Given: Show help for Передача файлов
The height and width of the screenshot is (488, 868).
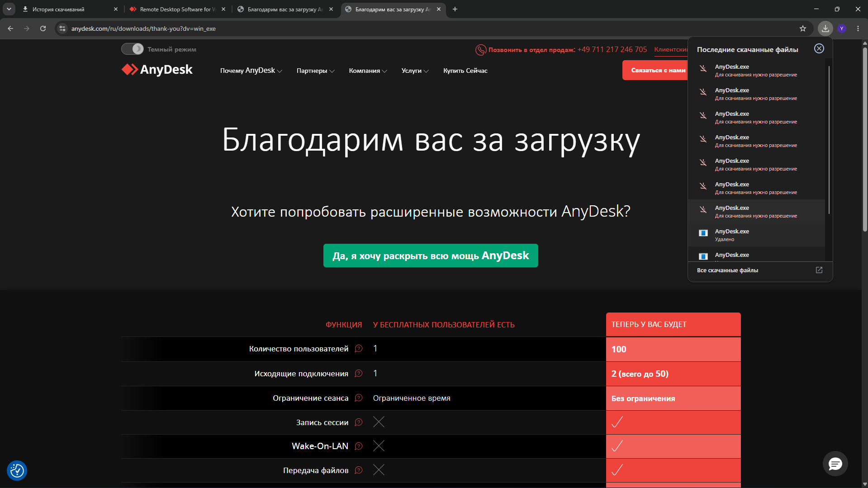Looking at the screenshot, I should click(x=359, y=470).
